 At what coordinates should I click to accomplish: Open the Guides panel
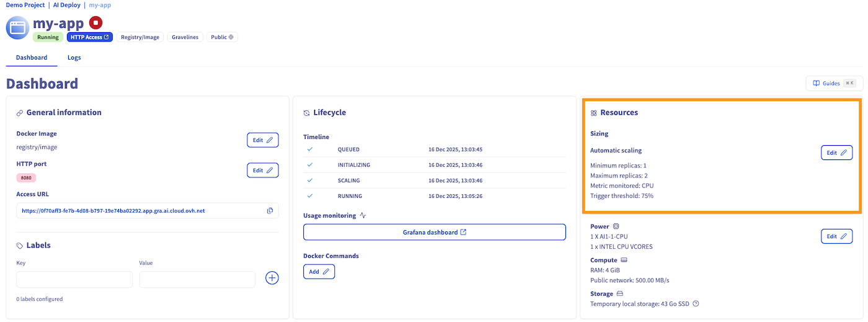833,83
